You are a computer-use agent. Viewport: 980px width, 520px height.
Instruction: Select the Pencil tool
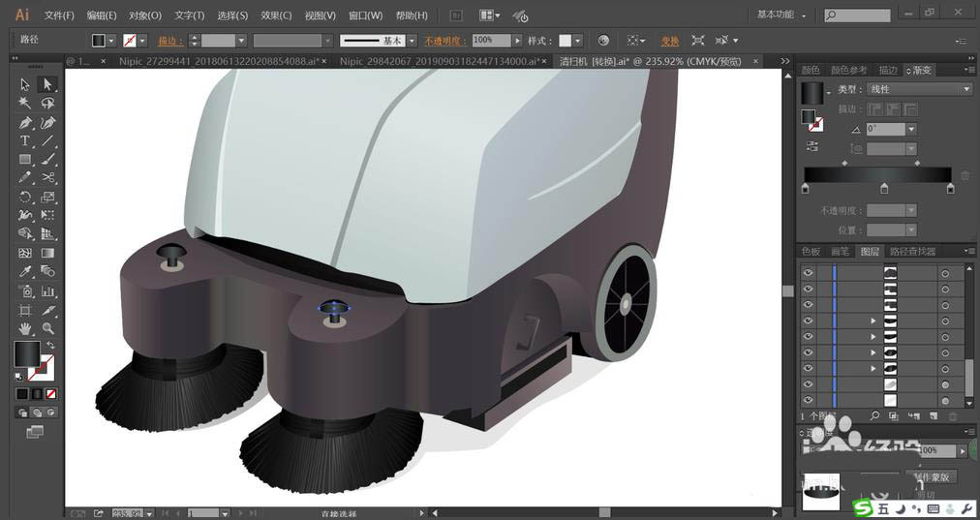[24, 177]
